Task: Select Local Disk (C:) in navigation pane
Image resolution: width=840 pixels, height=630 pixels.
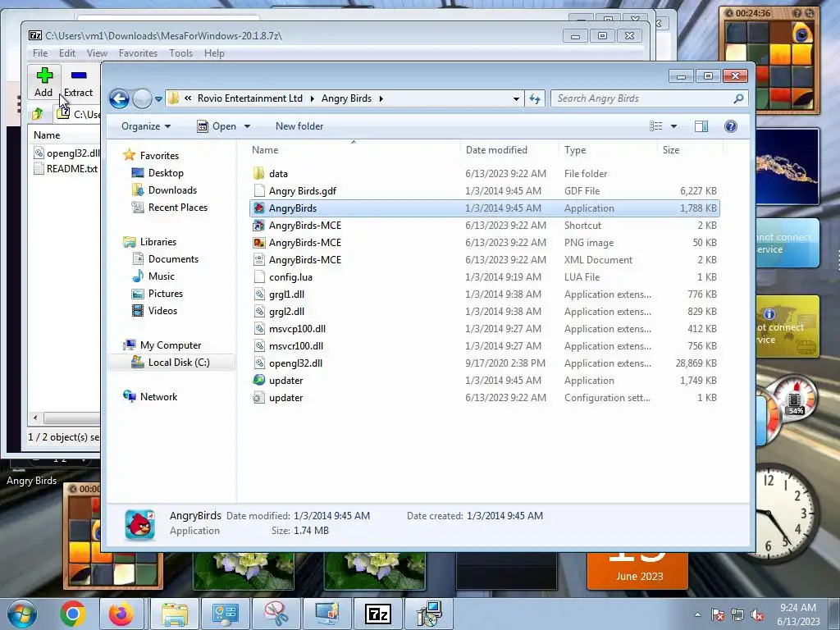Action: pyautogui.click(x=178, y=363)
